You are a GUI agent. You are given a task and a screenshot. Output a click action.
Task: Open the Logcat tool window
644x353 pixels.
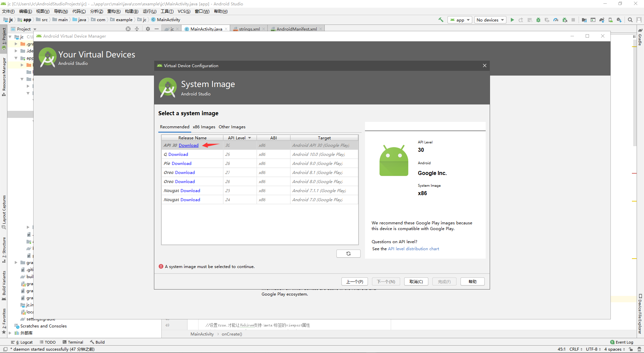(x=22, y=342)
